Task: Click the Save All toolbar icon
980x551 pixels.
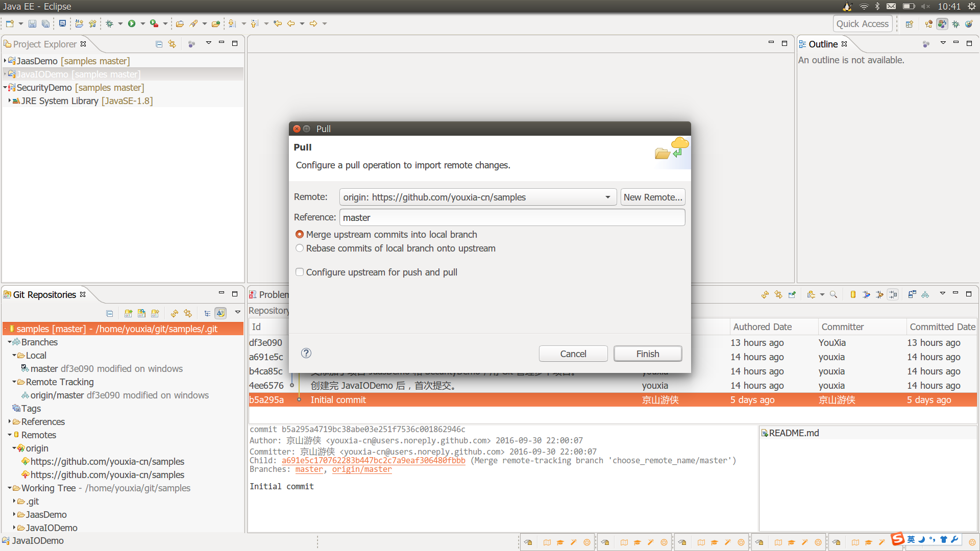Action: 45,23
